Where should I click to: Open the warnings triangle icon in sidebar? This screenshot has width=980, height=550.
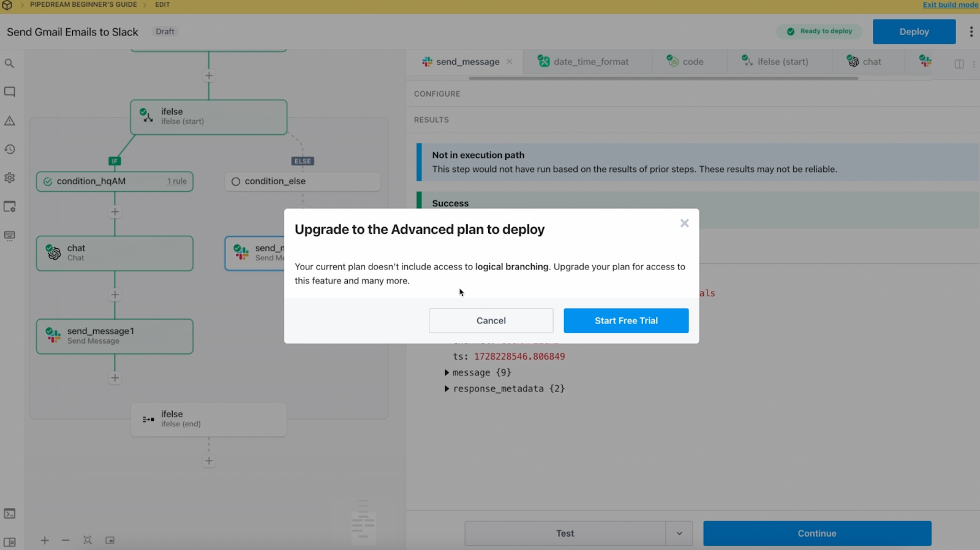point(10,121)
